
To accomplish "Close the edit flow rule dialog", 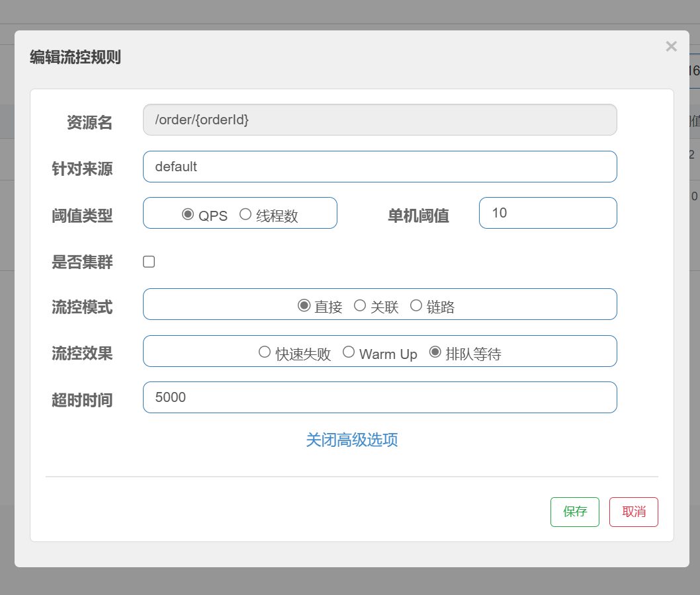I will (x=671, y=46).
